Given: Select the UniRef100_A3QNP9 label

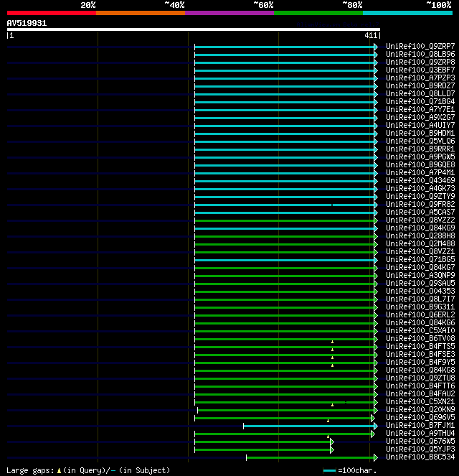Looking at the screenshot, I should pos(420,275).
